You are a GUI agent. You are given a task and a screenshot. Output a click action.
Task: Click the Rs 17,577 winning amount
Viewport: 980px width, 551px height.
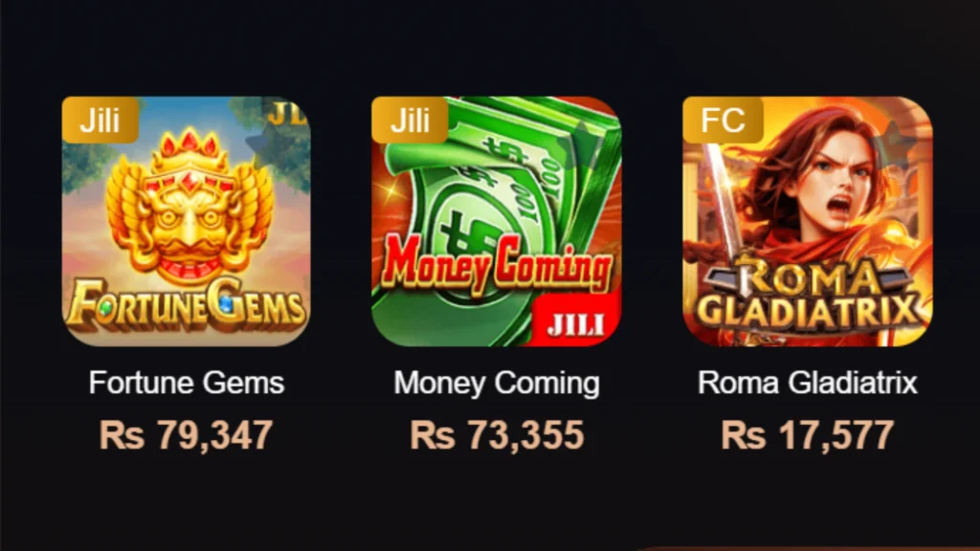tap(808, 435)
